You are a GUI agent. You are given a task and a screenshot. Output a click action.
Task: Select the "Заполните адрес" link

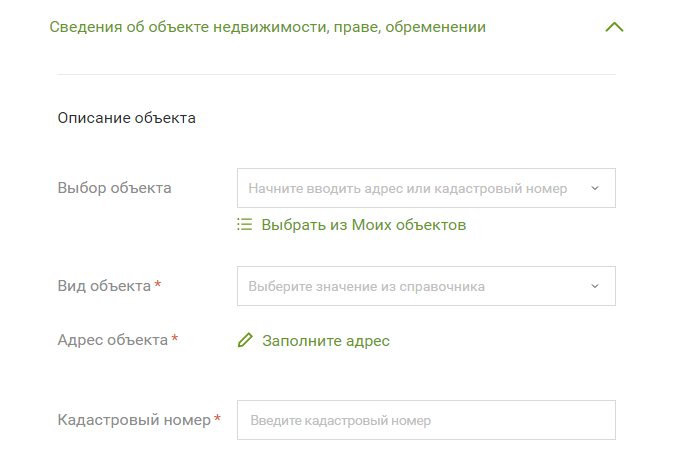[326, 341]
